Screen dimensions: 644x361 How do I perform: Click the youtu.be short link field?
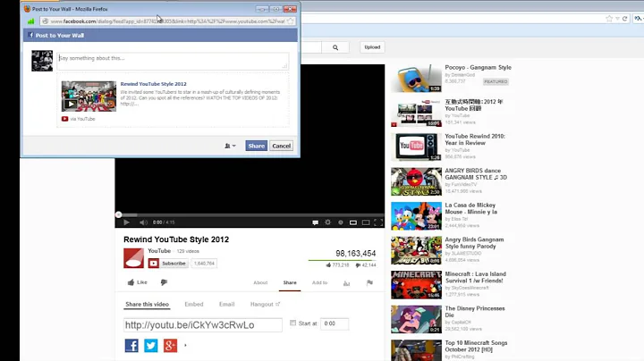(x=203, y=325)
